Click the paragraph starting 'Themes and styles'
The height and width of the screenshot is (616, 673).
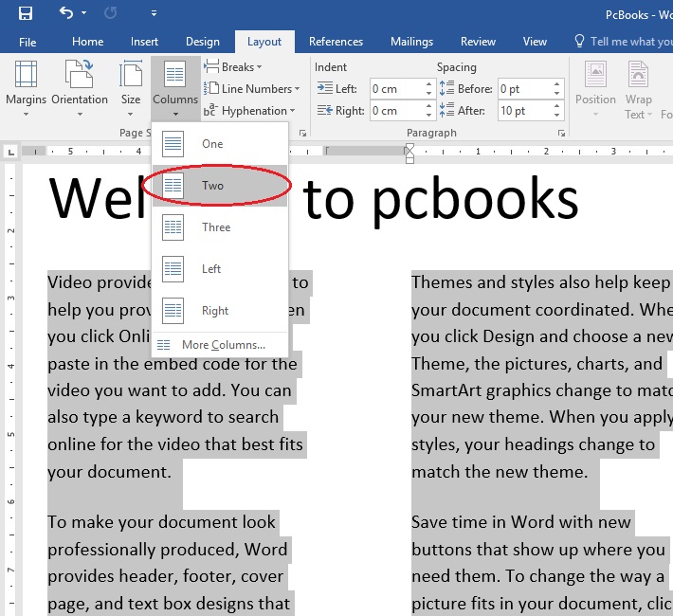tap(542, 377)
